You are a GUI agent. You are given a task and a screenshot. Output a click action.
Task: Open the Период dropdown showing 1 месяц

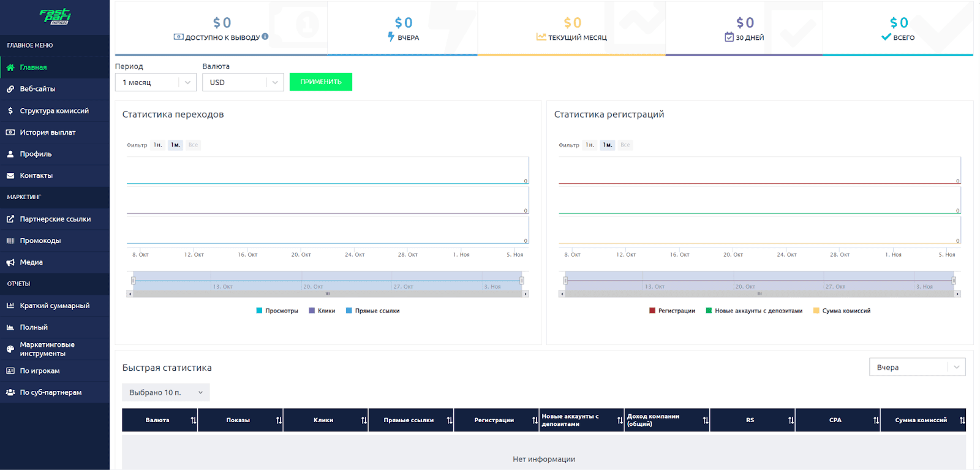(x=156, y=82)
